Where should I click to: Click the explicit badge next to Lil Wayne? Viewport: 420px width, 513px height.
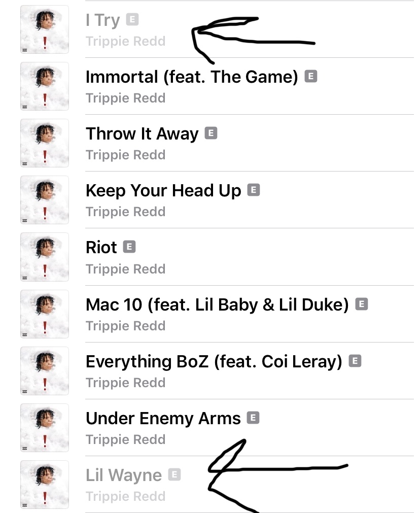tap(174, 474)
